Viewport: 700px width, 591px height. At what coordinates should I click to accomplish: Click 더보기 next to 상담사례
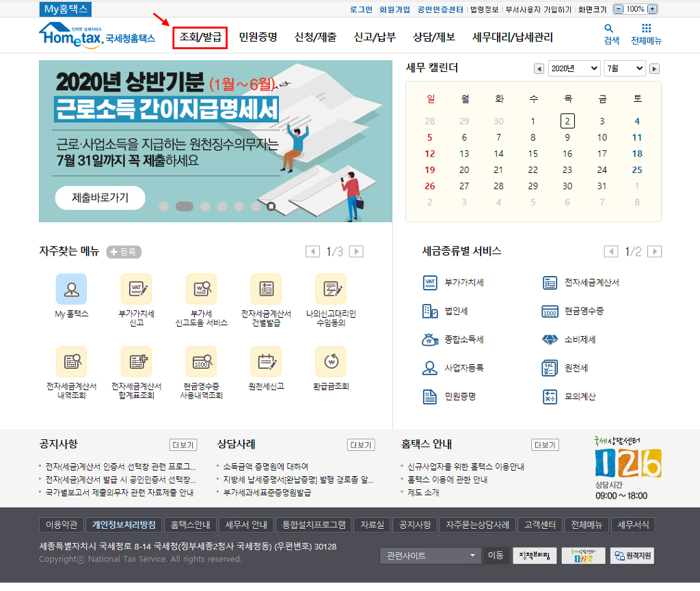click(361, 445)
